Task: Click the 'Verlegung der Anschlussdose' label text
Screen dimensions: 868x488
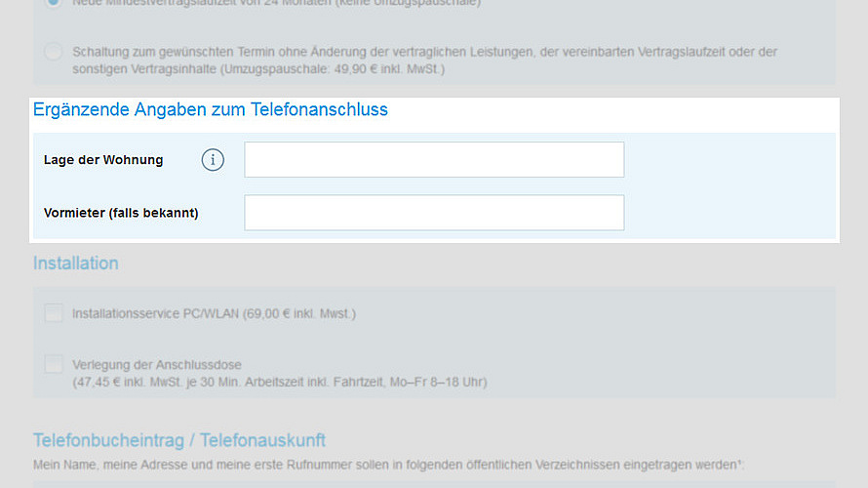Action: pyautogui.click(x=157, y=365)
